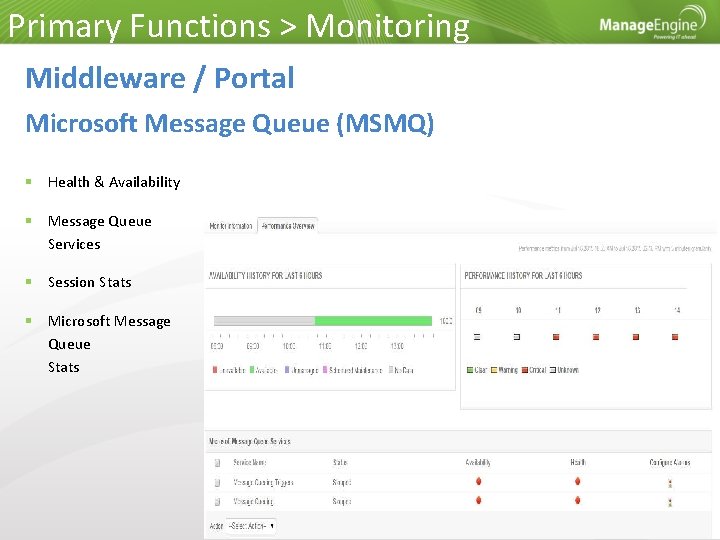Tick the select-all checkbox beside Service Name

click(x=218, y=463)
